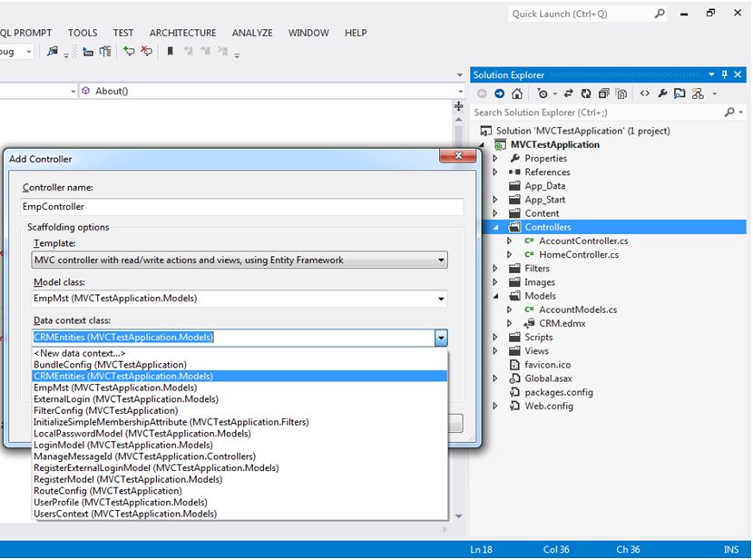Select HomeController.cs in Solution Explorer
This screenshot has height=560, width=753.
578,255
